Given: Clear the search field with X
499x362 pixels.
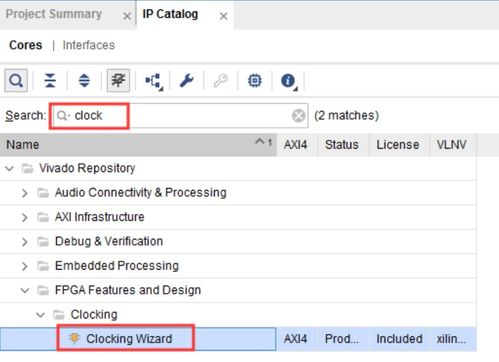Looking at the screenshot, I should click(298, 116).
